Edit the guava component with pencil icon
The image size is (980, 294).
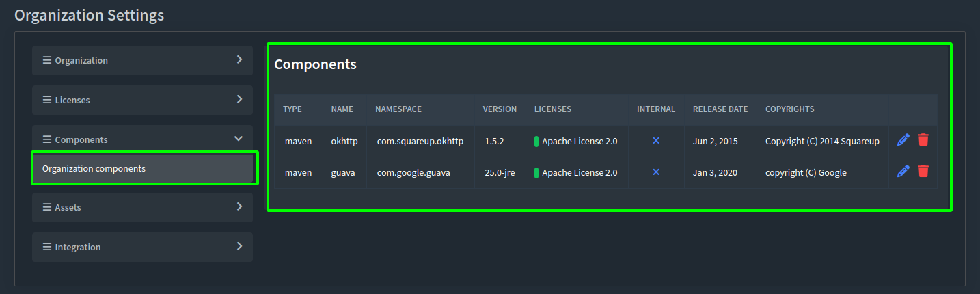(x=903, y=172)
